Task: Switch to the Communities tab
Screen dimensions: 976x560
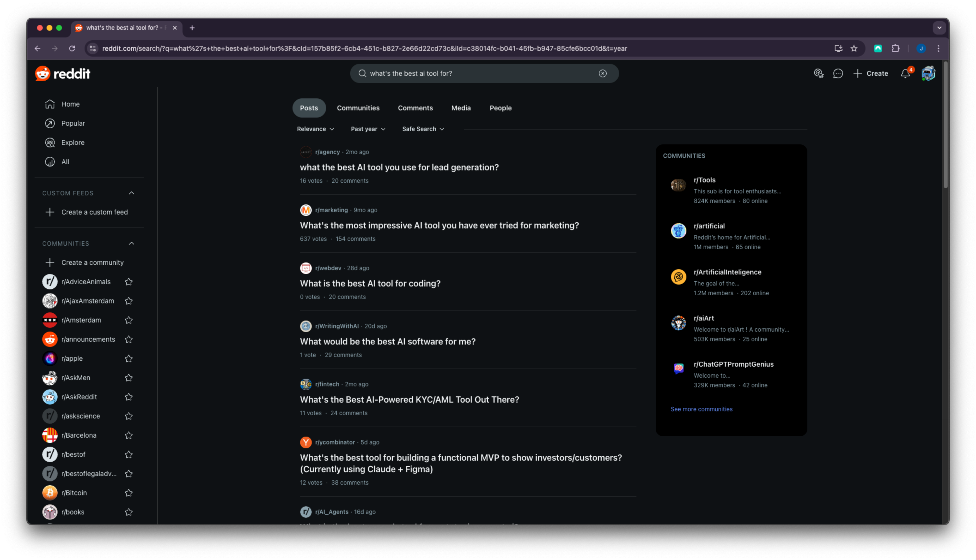Action: tap(358, 108)
